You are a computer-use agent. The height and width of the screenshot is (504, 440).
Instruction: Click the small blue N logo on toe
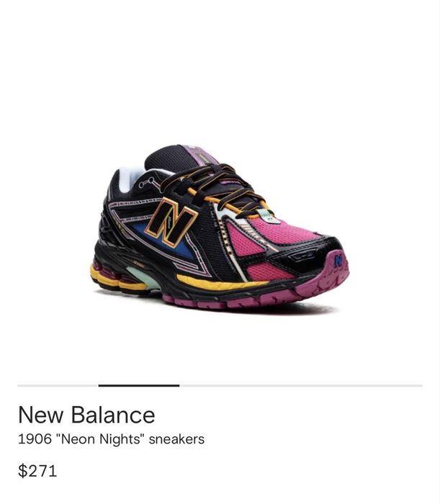click(338, 260)
